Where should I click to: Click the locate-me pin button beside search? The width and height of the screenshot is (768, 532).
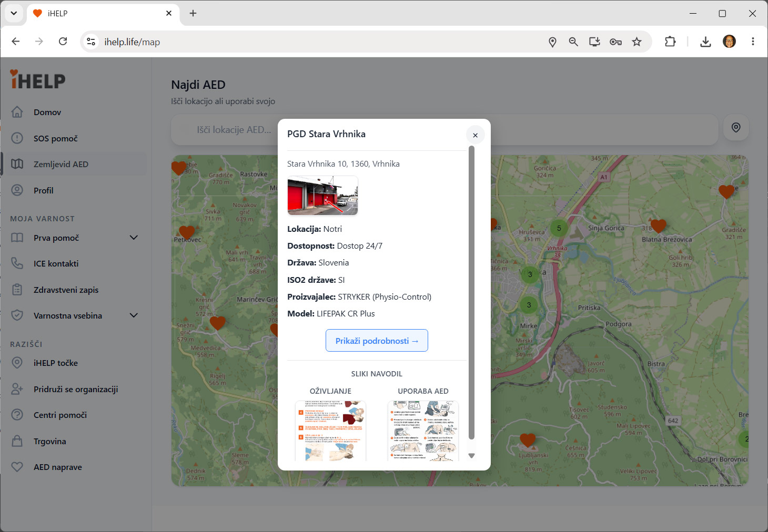(736, 128)
